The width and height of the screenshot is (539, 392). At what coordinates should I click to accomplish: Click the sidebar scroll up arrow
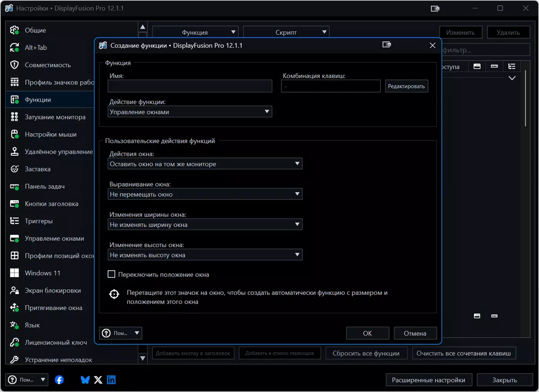143,27
